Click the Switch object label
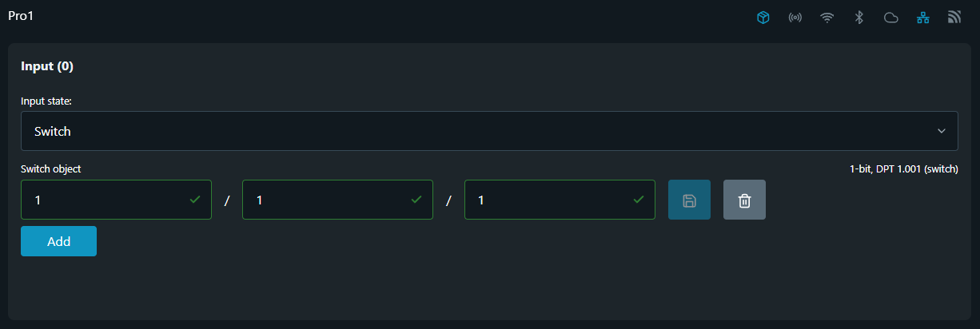Screen dimensions: 980x329 pos(50,169)
